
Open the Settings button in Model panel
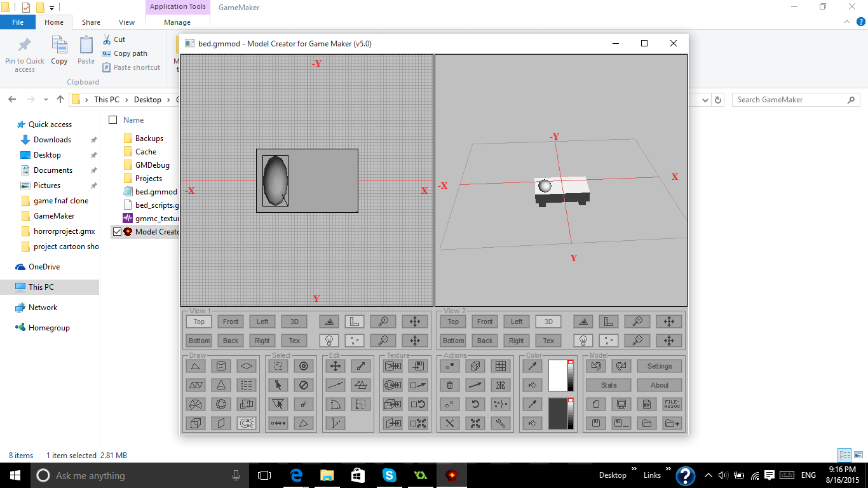tap(660, 366)
